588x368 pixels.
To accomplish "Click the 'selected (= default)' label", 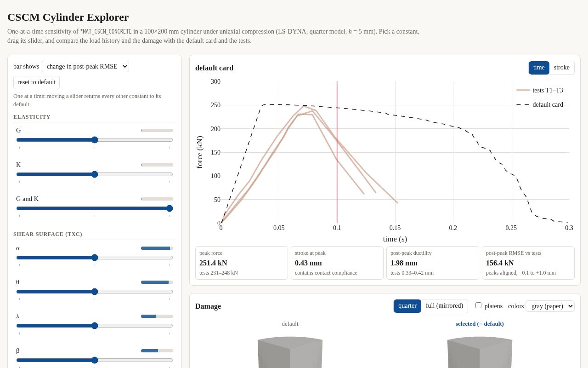I will 480,323.
